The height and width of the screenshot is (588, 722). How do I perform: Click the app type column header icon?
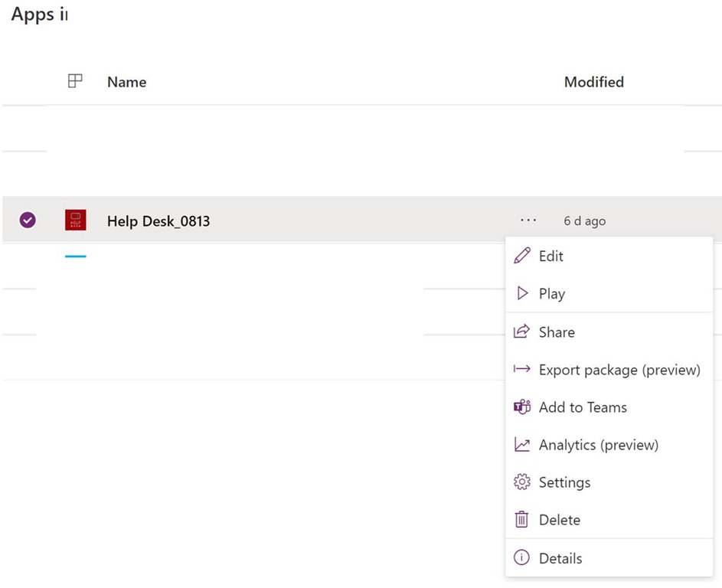tap(75, 81)
